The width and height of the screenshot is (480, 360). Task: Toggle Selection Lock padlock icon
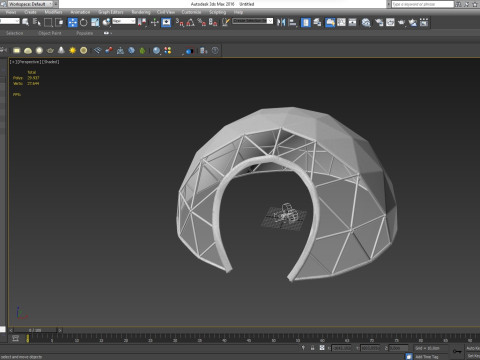(312, 348)
